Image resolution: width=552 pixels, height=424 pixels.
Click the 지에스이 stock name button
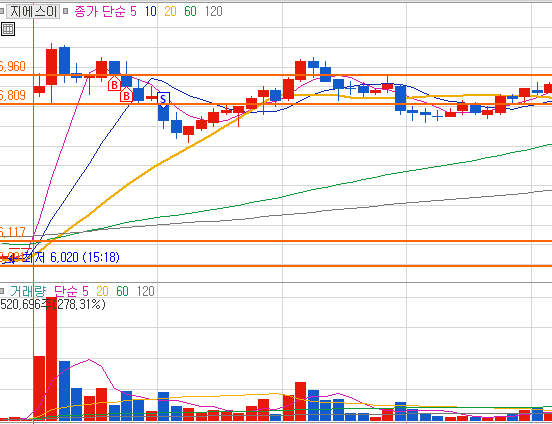click(33, 12)
